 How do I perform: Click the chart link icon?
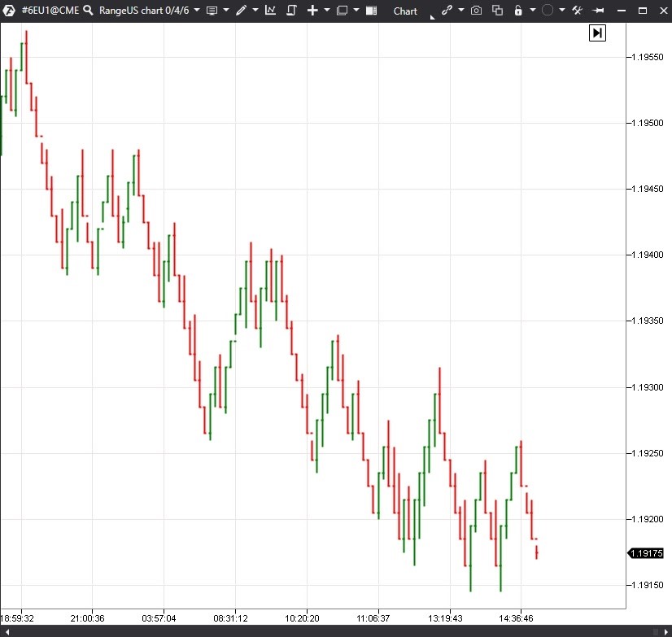[x=446, y=11]
